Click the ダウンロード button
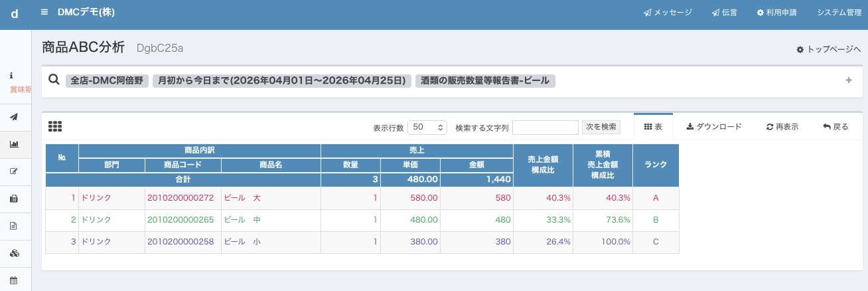This screenshot has width=868, height=291. pyautogui.click(x=713, y=126)
